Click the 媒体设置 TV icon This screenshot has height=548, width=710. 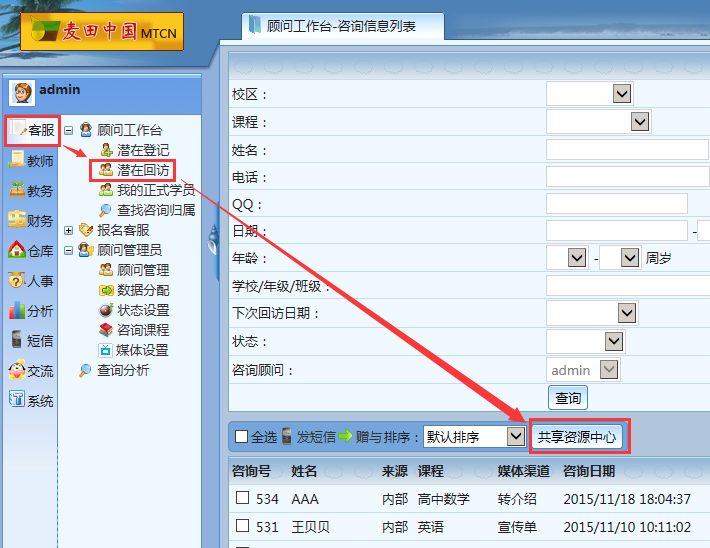pos(105,350)
